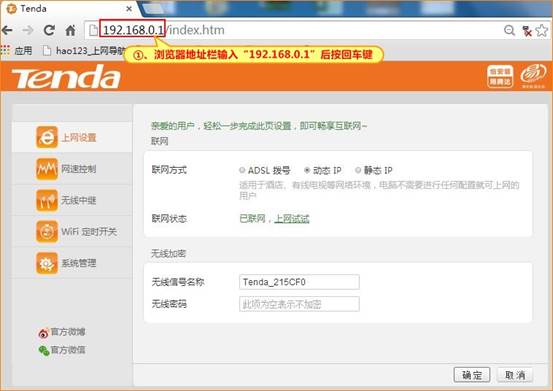Viewport: 553px width, 391px height.
Task: Click the 取消 cancel button
Action: pos(515,375)
